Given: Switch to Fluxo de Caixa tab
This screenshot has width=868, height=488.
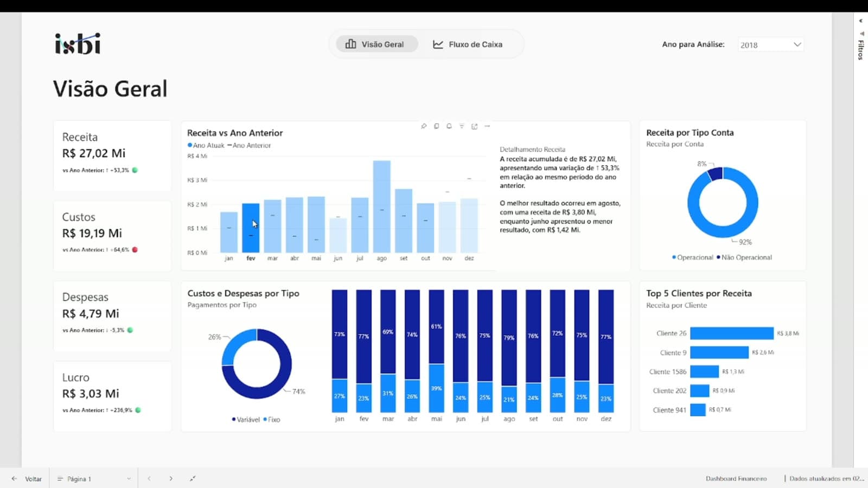Looking at the screenshot, I should [x=468, y=44].
